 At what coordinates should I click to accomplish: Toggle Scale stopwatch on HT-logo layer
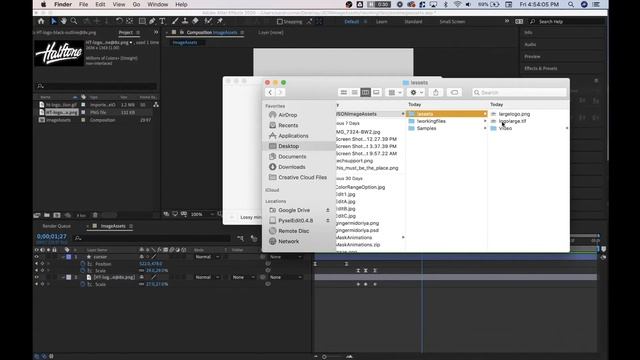click(x=82, y=284)
